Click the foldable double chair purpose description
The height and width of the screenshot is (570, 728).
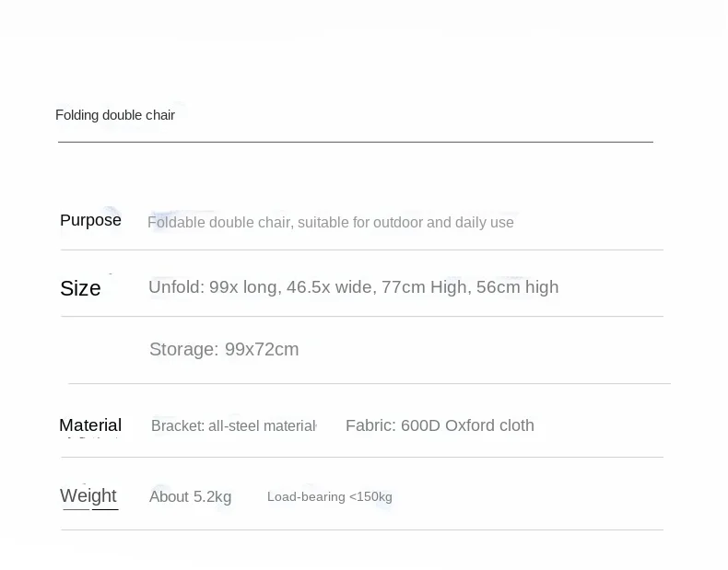pos(331,223)
